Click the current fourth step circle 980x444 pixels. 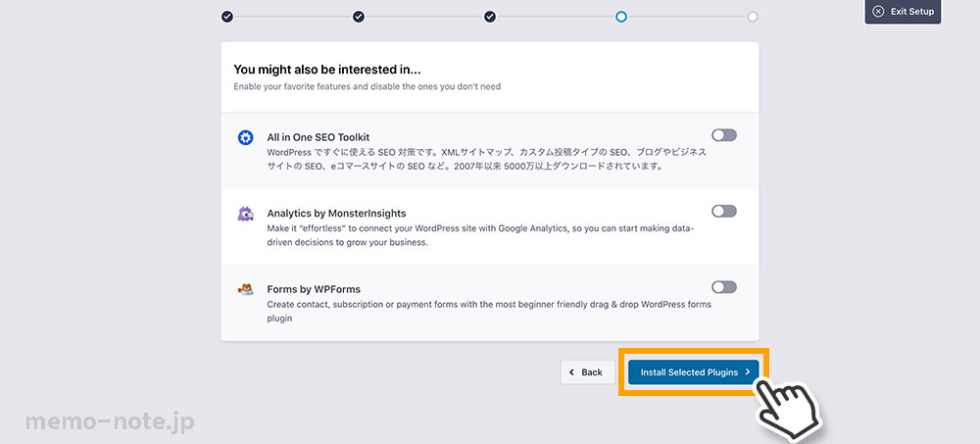coord(621,17)
